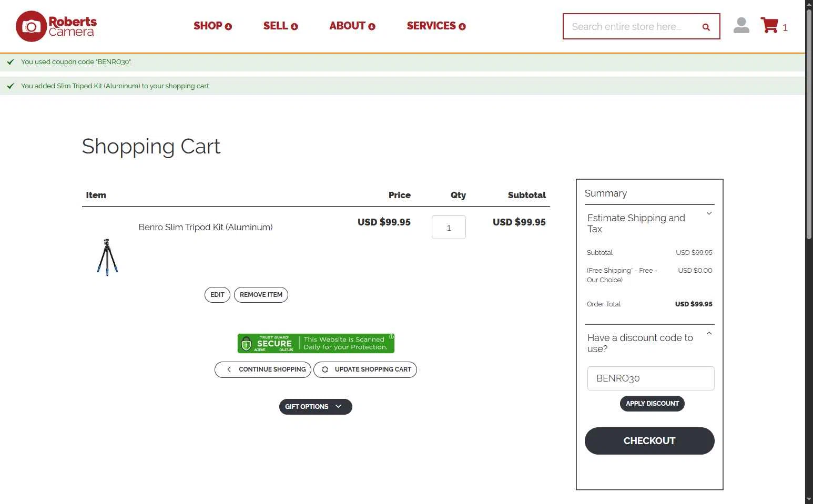Image resolution: width=813 pixels, height=504 pixels.
Task: Click the search magnifier icon
Action: 706,27
